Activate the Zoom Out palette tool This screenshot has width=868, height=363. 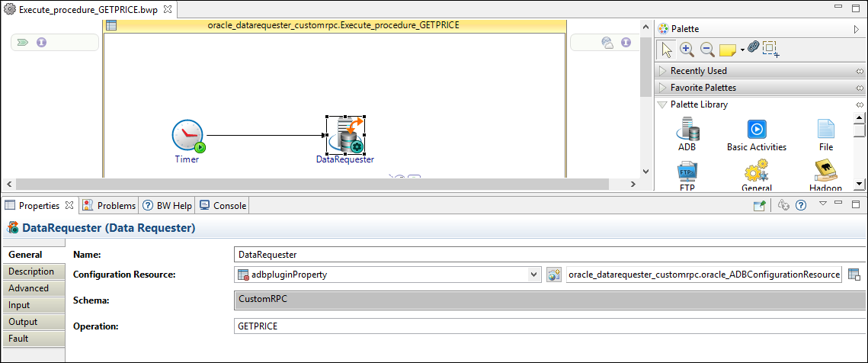tap(707, 50)
